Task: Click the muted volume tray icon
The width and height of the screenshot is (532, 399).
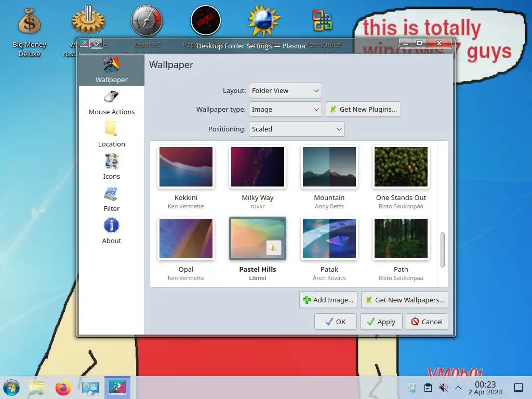Action: click(443, 388)
